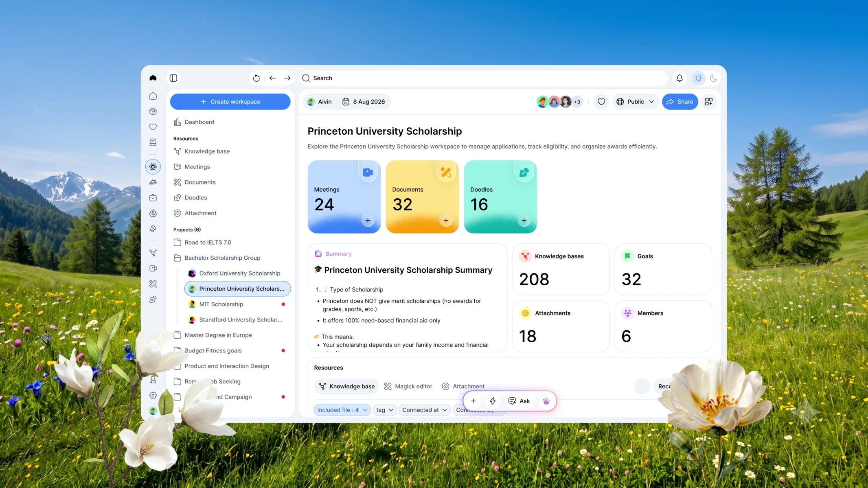Open Road to IELTS 7.0 project

coord(230,243)
